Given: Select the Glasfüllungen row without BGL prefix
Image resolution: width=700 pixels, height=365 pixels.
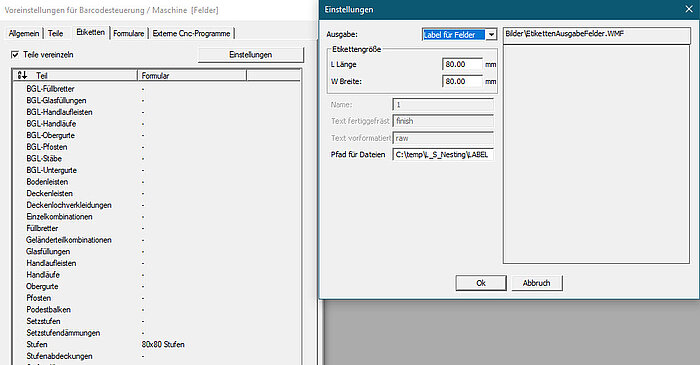Looking at the screenshot, I should [x=156, y=251].
